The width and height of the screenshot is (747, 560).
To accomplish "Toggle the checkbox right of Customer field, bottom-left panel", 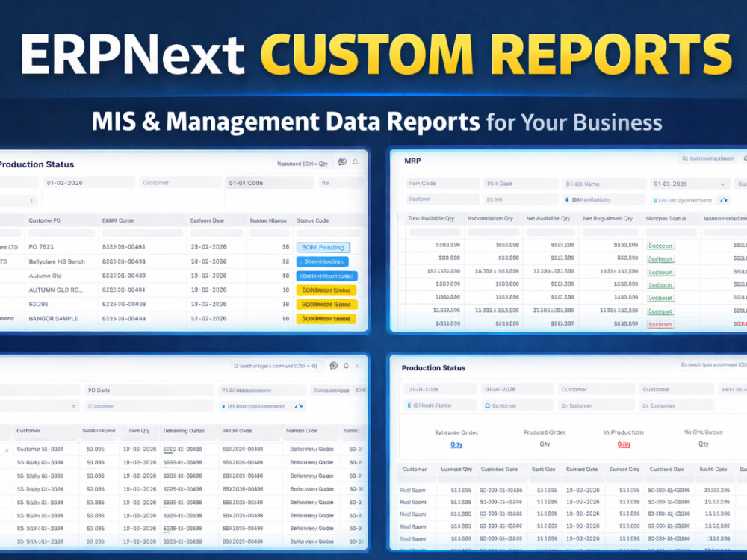I will (223, 407).
